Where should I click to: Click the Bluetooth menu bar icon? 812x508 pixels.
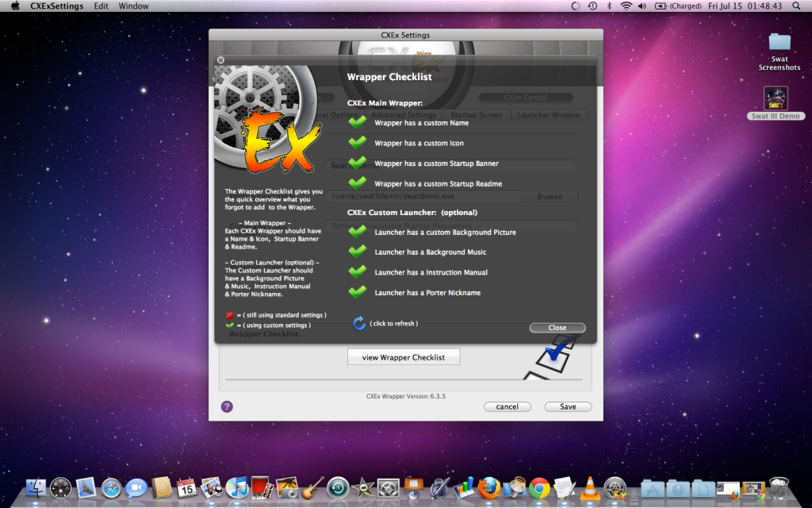(609, 6)
